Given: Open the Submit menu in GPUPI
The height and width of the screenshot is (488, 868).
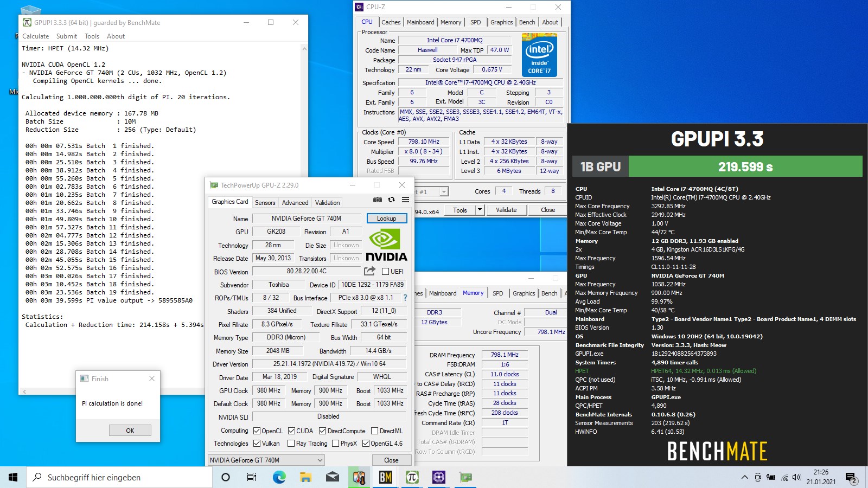Looking at the screenshot, I should (x=67, y=36).
